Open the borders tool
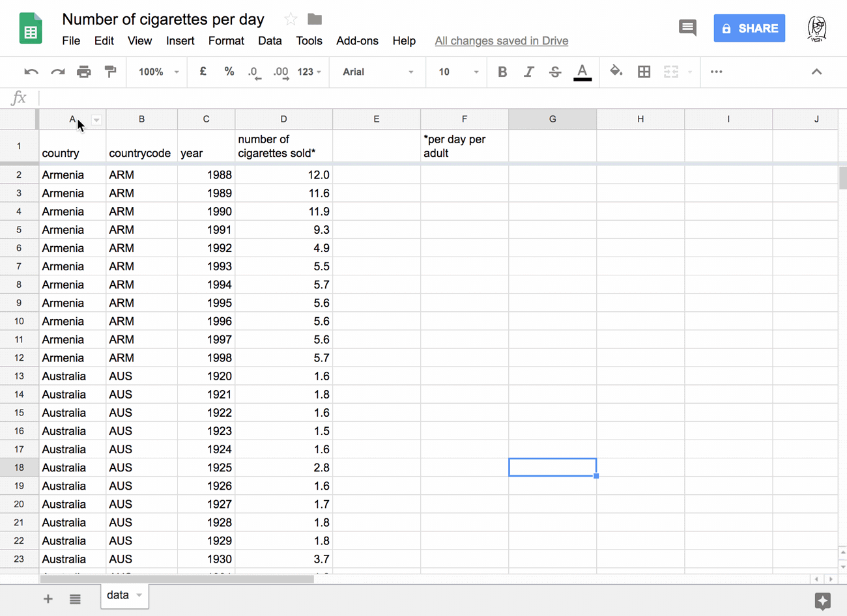The height and width of the screenshot is (616, 847). tap(644, 72)
